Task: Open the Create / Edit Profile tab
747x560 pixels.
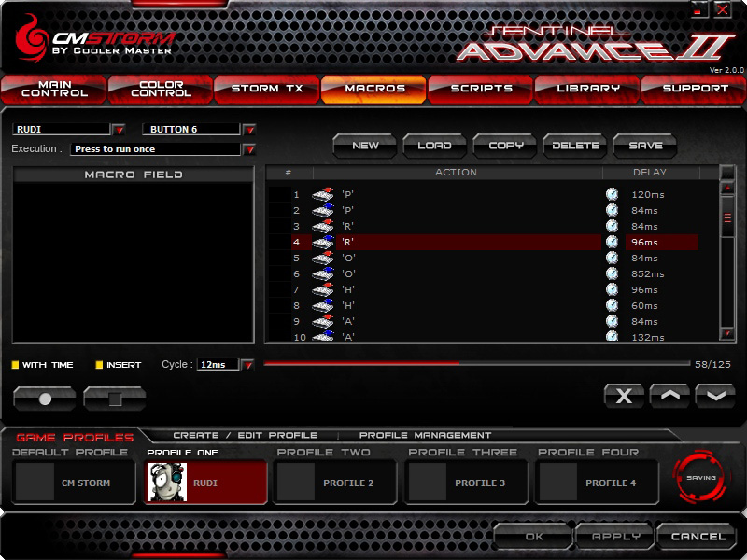Action: point(245,435)
